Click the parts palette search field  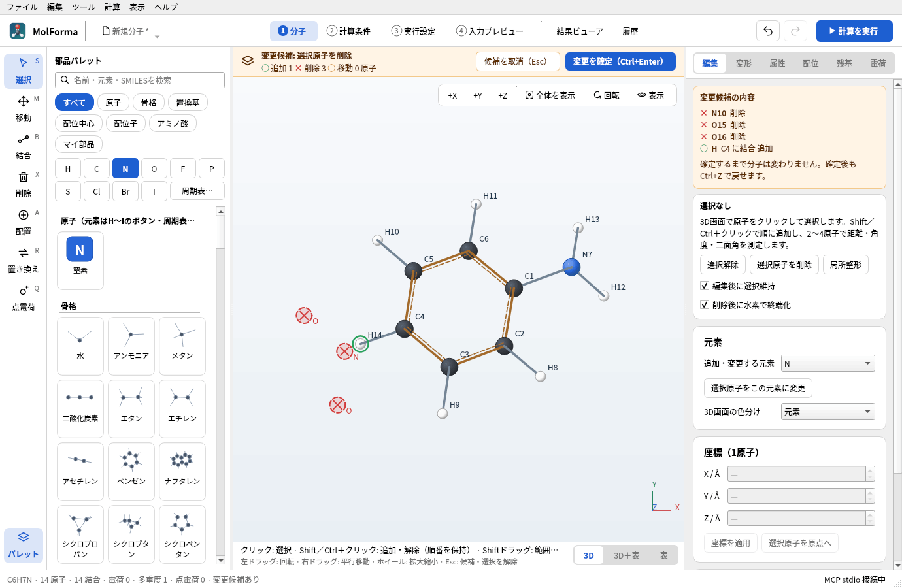[x=140, y=80]
